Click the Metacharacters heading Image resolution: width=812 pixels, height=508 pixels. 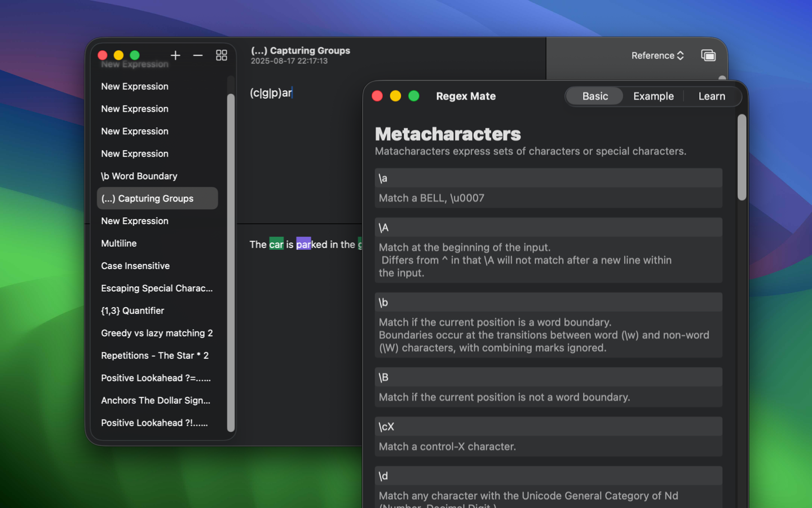click(448, 134)
